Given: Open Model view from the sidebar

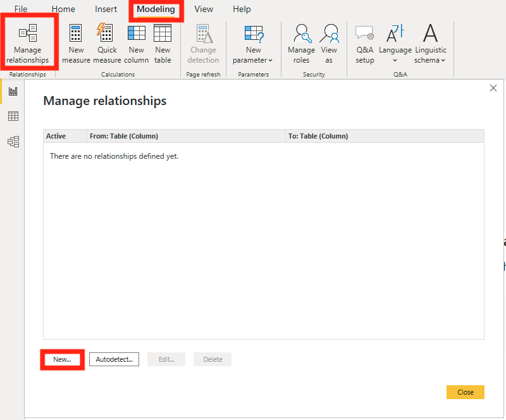Looking at the screenshot, I should [13, 141].
